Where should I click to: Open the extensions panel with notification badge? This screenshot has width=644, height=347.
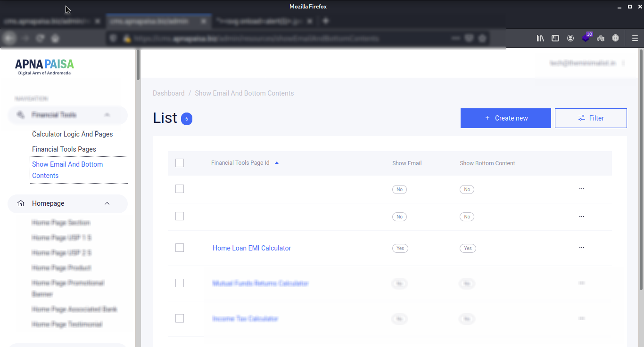[x=586, y=38]
